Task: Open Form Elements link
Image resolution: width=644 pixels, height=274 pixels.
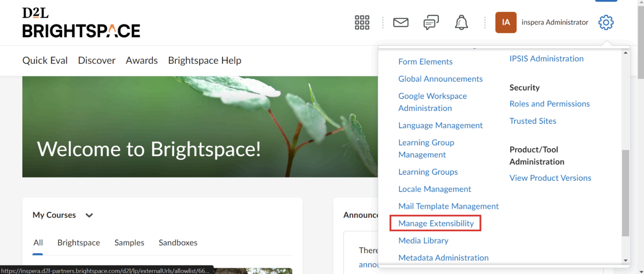Action: pyautogui.click(x=425, y=62)
